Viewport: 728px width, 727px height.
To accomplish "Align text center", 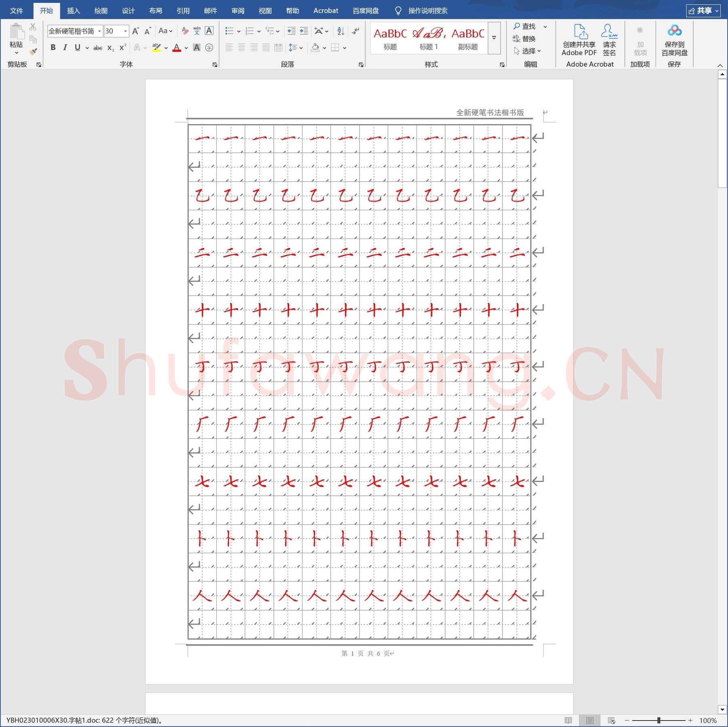I will click(241, 48).
